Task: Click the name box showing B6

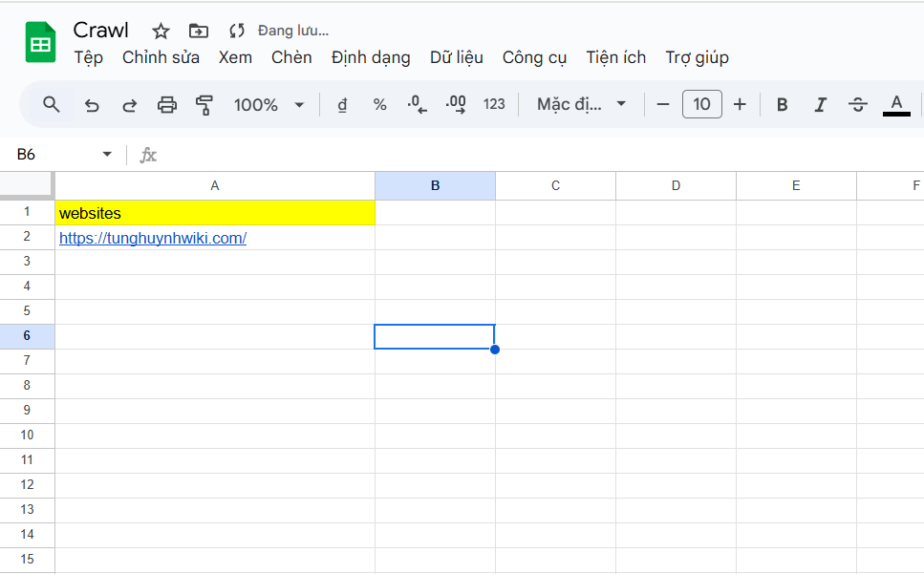Action: pyautogui.click(x=26, y=154)
